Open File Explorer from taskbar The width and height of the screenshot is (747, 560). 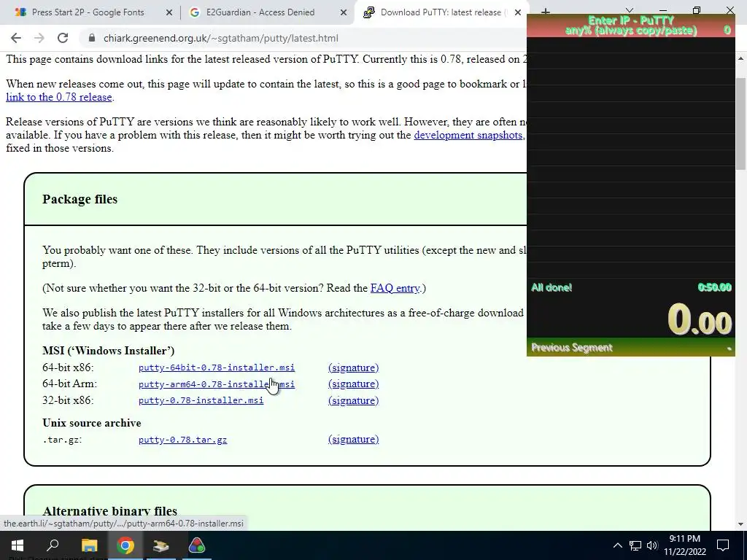click(89, 545)
